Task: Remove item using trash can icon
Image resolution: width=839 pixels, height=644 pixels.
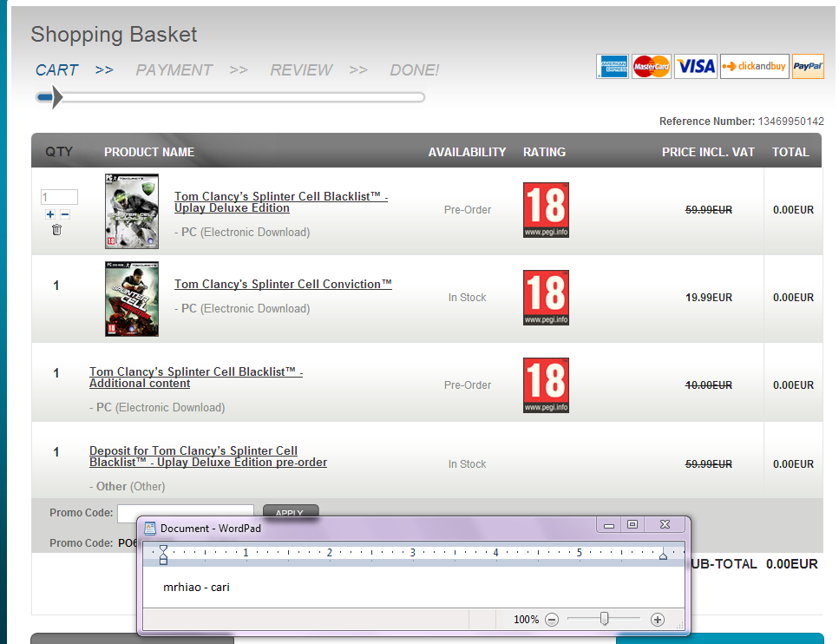Action: pyautogui.click(x=56, y=230)
